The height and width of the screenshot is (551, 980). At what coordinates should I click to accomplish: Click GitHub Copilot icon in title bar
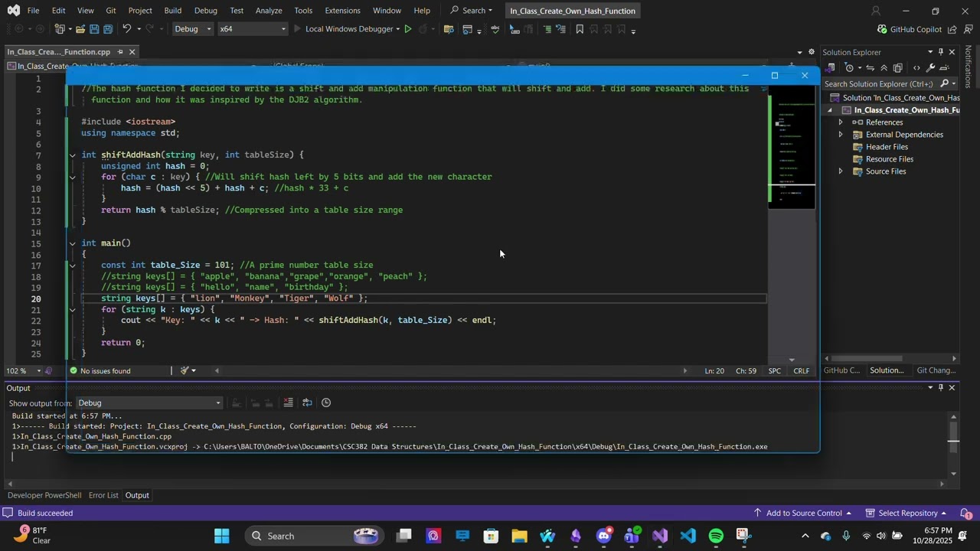[882, 29]
